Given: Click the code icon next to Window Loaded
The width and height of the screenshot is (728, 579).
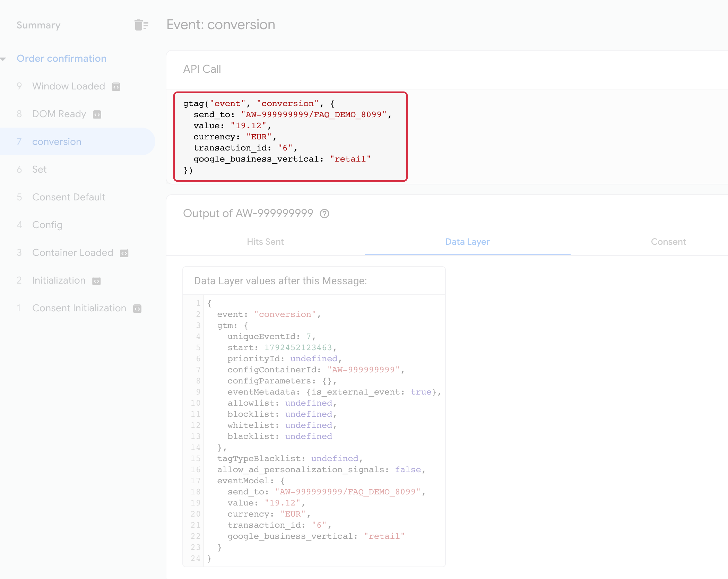Looking at the screenshot, I should (x=116, y=87).
